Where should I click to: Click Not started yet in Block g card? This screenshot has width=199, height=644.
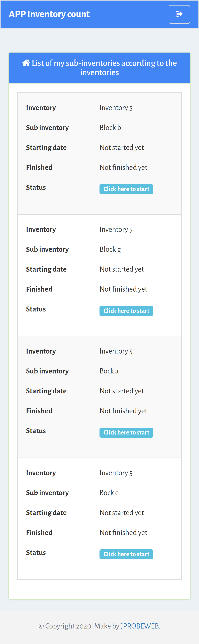(x=122, y=269)
